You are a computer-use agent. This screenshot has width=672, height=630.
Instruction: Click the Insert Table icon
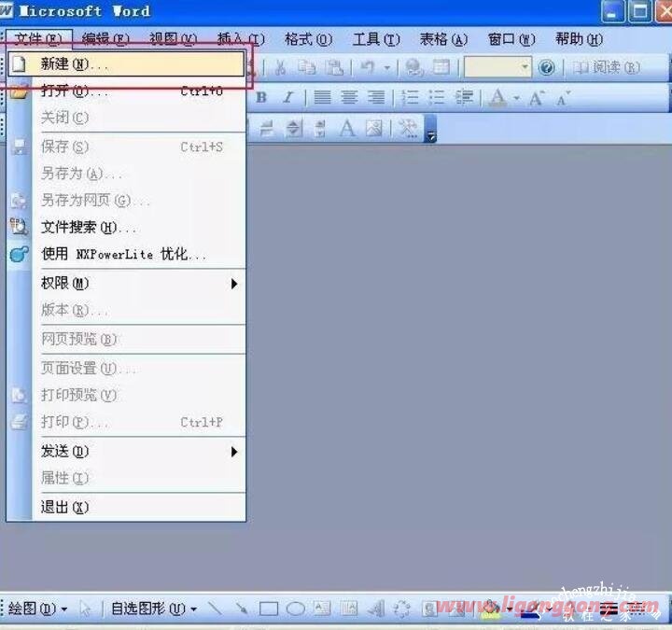click(441, 67)
